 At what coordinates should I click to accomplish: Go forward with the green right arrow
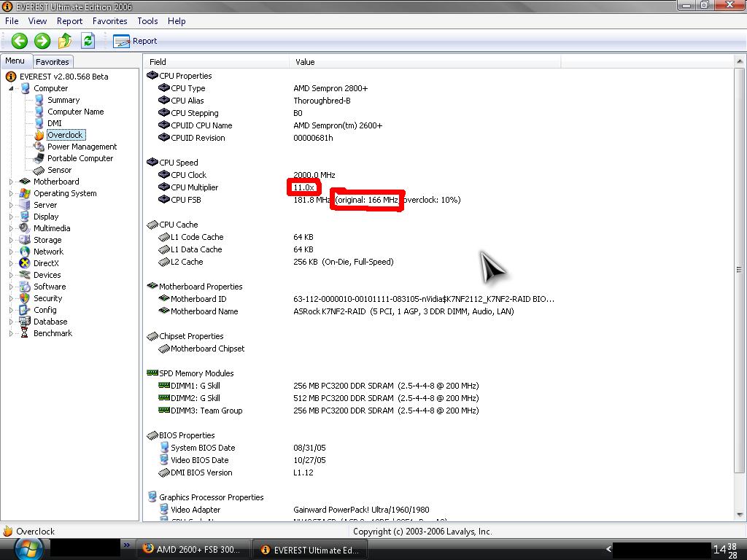[42, 41]
